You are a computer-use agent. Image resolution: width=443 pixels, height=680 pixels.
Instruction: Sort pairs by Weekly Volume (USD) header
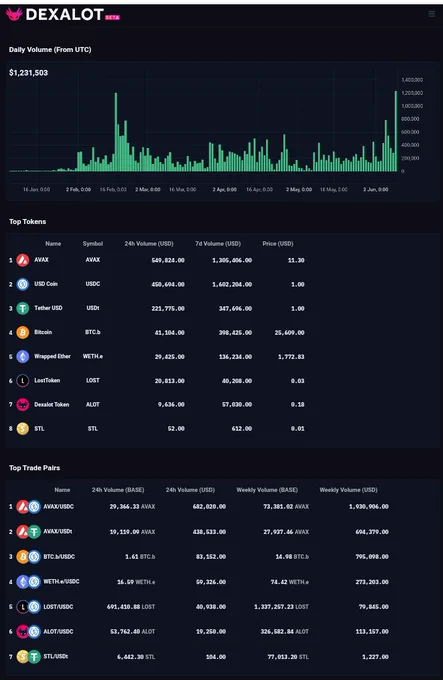point(349,490)
